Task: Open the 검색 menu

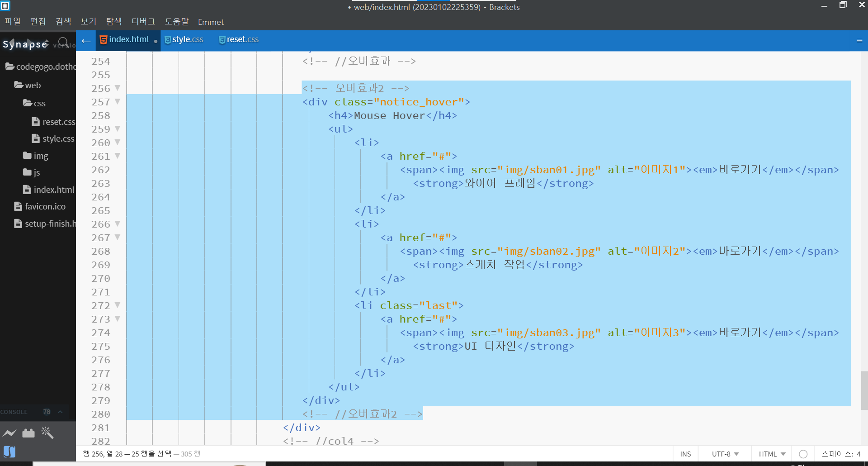Action: (63, 22)
